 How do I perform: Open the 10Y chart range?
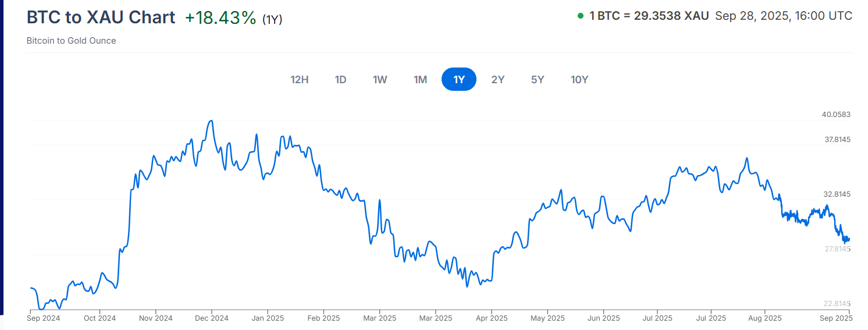click(579, 80)
